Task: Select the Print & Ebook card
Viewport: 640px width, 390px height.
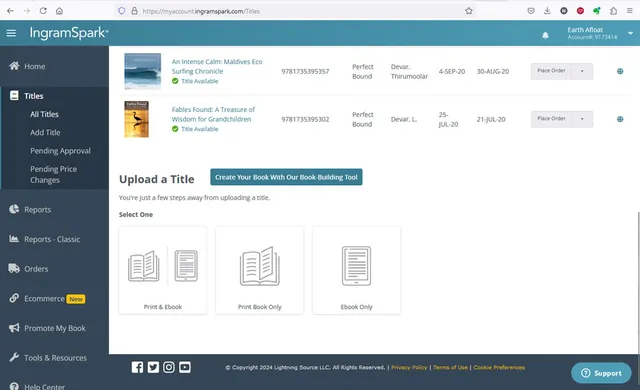Action: pyautogui.click(x=163, y=270)
